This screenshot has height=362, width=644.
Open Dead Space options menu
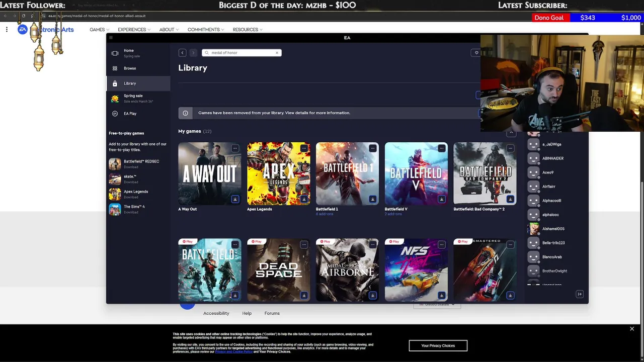304,244
